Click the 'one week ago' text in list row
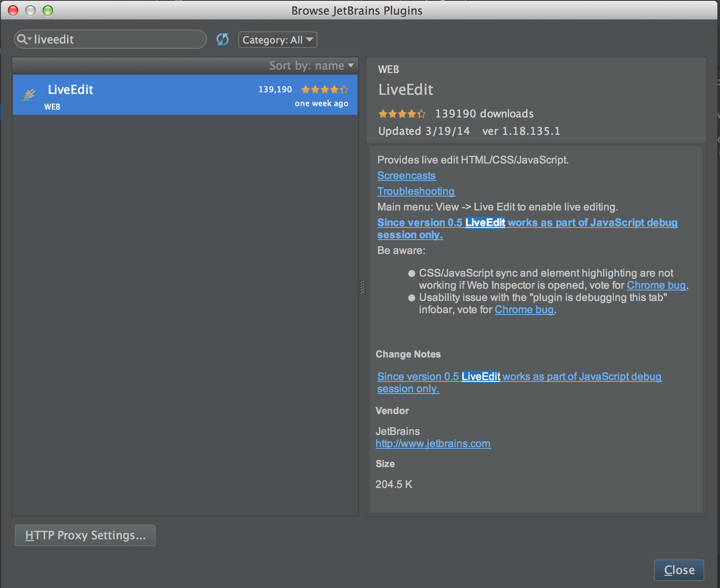Screen dimensions: 720x588 (321, 104)
